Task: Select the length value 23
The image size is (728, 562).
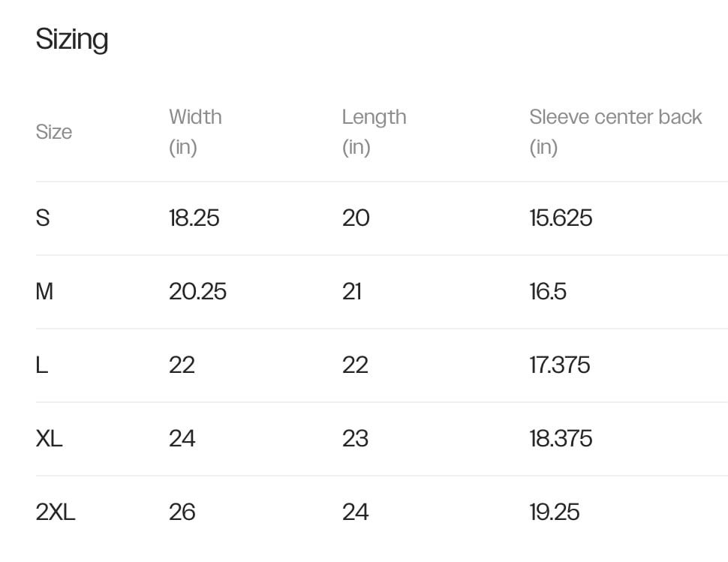Action: 355,438
